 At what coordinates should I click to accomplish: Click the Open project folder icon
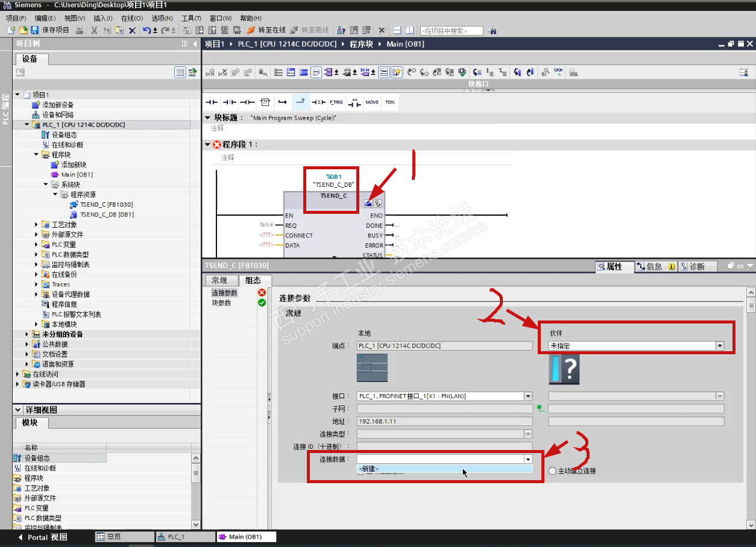click(23, 30)
